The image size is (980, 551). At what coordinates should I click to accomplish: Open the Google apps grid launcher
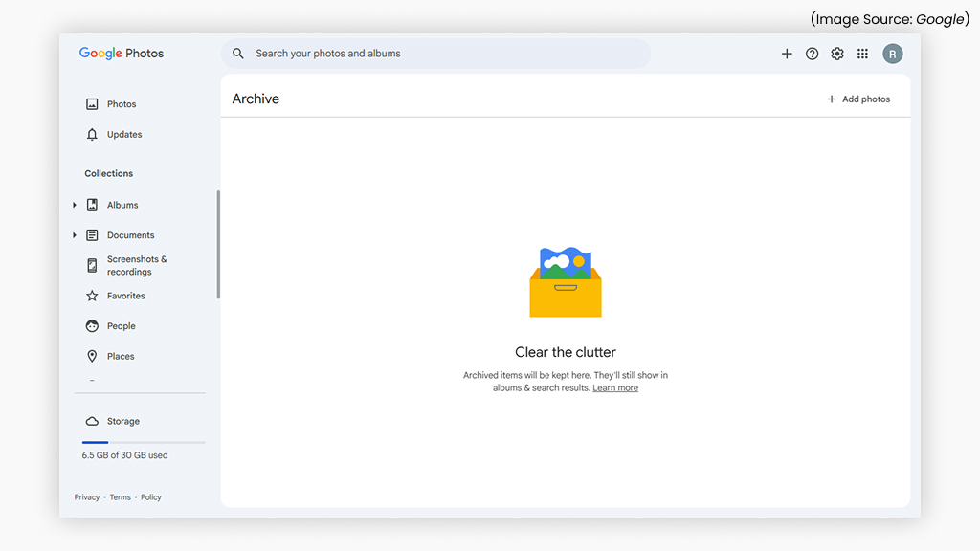point(862,54)
